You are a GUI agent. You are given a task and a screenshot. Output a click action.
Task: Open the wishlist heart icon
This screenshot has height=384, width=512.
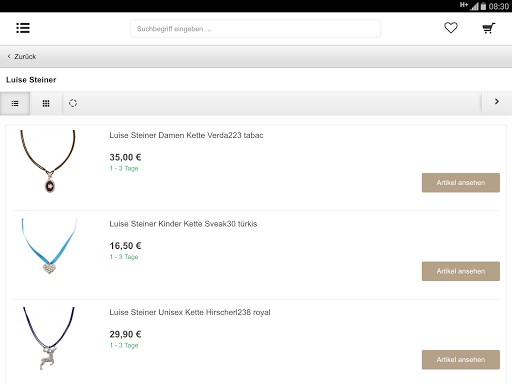coord(451,28)
